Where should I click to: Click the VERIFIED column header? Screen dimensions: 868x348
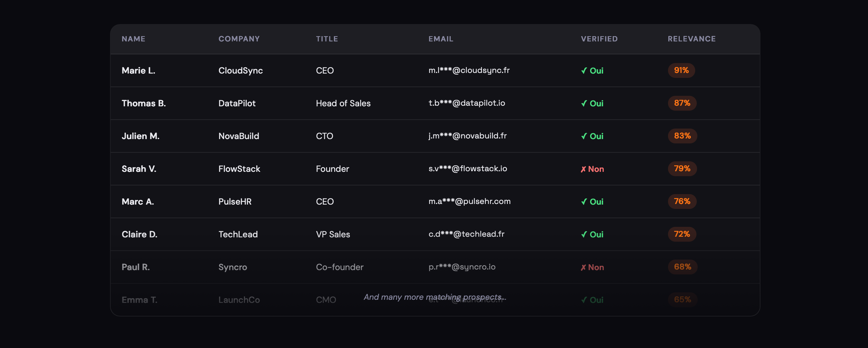(599, 39)
